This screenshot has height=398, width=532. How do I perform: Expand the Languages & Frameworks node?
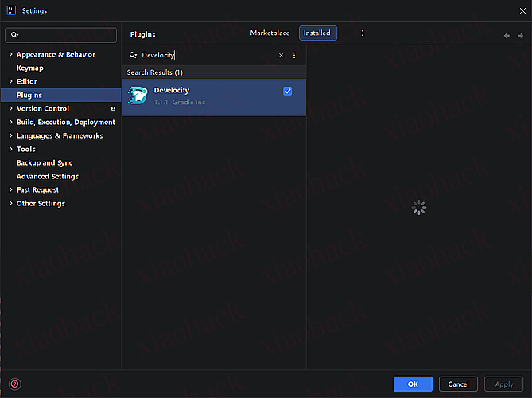click(x=10, y=136)
